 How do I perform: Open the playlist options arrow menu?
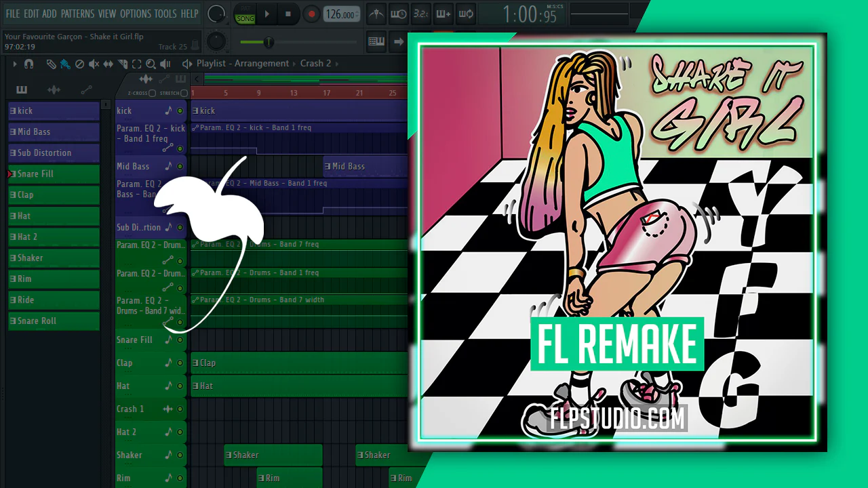[15, 64]
